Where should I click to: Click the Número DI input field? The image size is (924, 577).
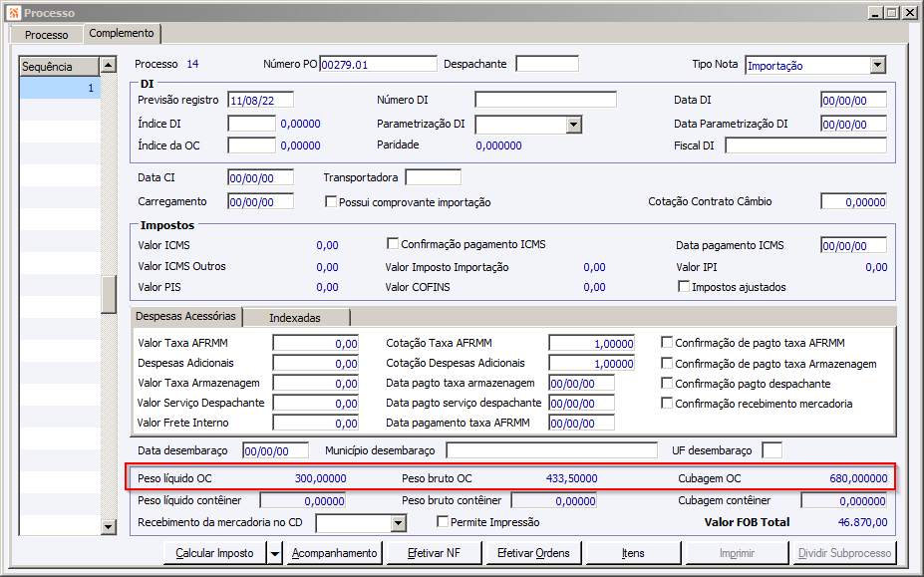[545, 100]
